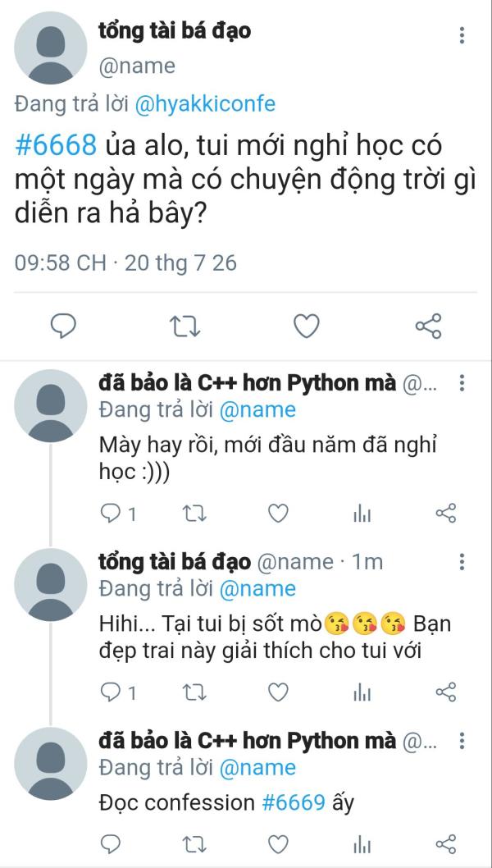Open options menu for 'Hihi...' reply
The width and height of the screenshot is (492, 868).
click(x=462, y=562)
